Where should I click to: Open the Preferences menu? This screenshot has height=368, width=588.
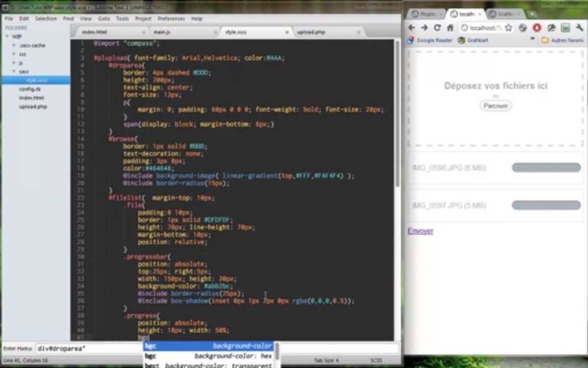click(x=171, y=18)
